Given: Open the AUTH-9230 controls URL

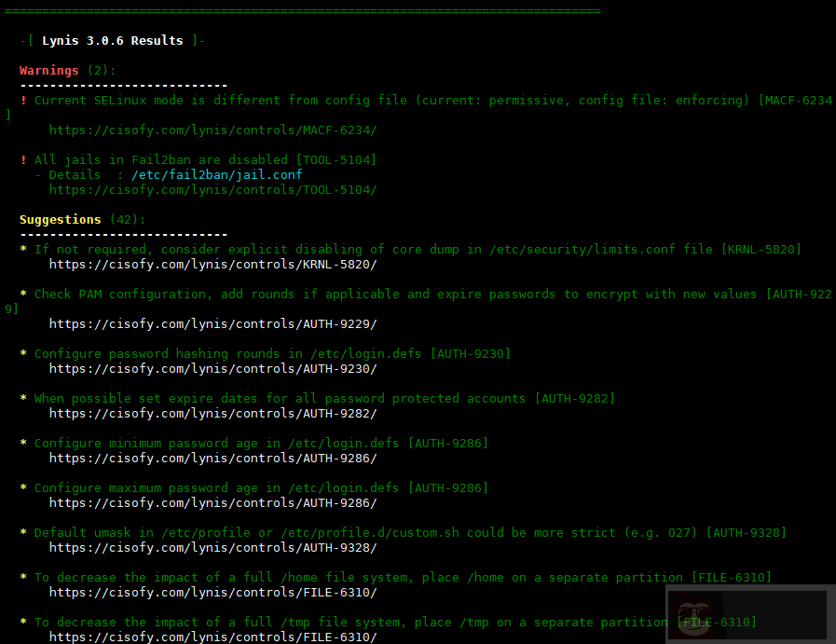Looking at the screenshot, I should point(212,369).
